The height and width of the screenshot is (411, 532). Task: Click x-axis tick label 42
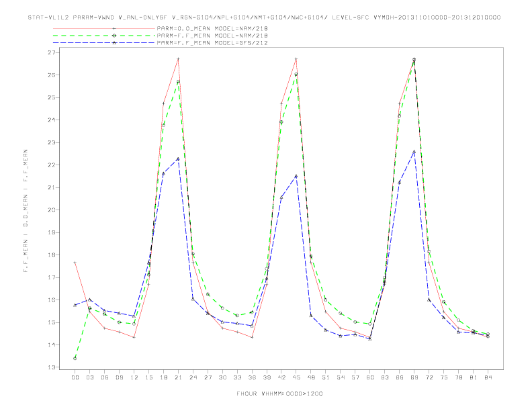(x=281, y=377)
